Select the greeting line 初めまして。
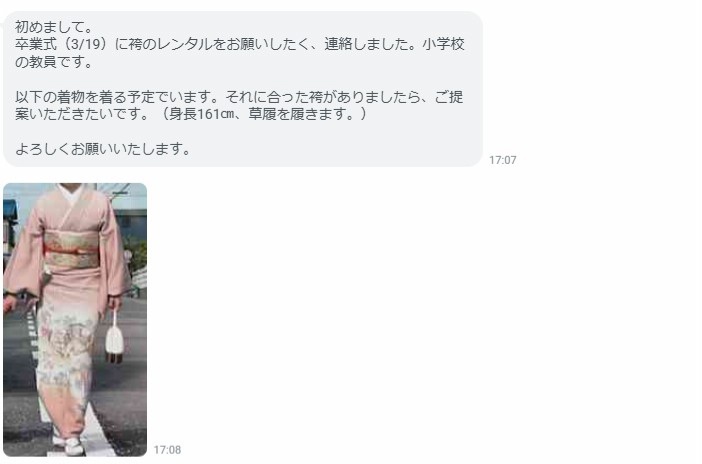 [54, 27]
